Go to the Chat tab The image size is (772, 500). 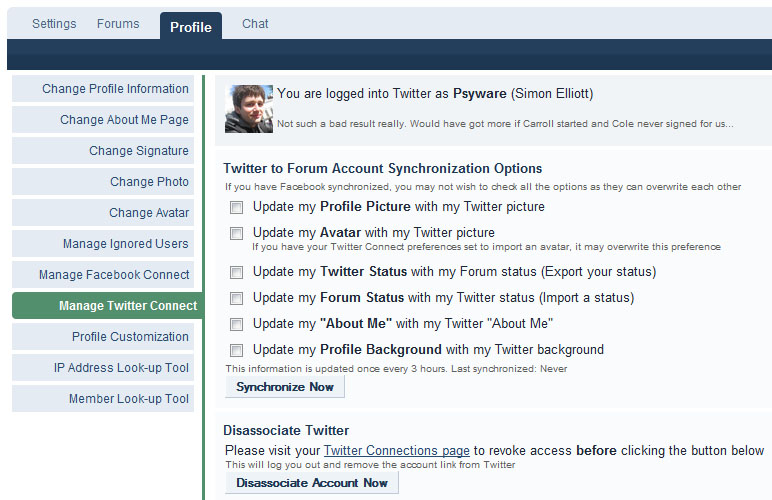pos(255,24)
